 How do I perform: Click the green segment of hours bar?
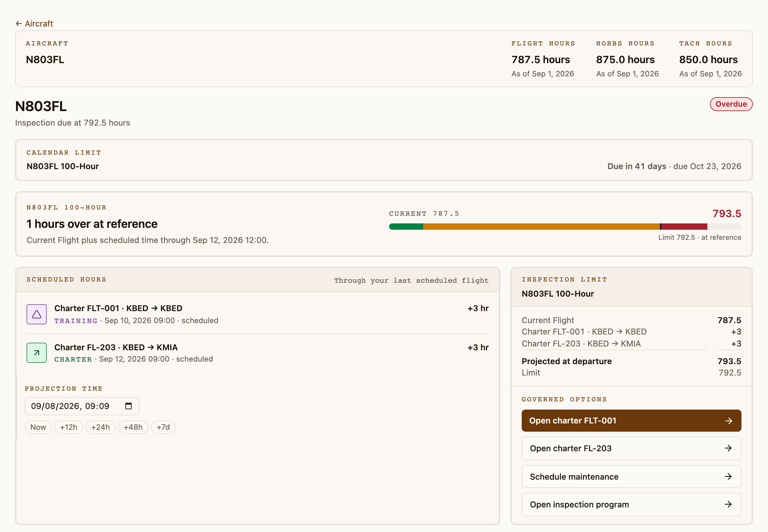click(406, 227)
